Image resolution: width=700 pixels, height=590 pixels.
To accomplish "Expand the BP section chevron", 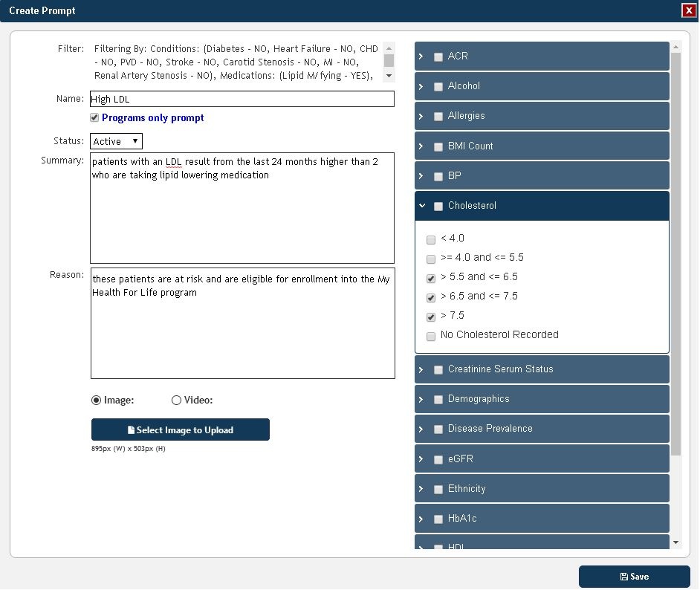I will [421, 176].
